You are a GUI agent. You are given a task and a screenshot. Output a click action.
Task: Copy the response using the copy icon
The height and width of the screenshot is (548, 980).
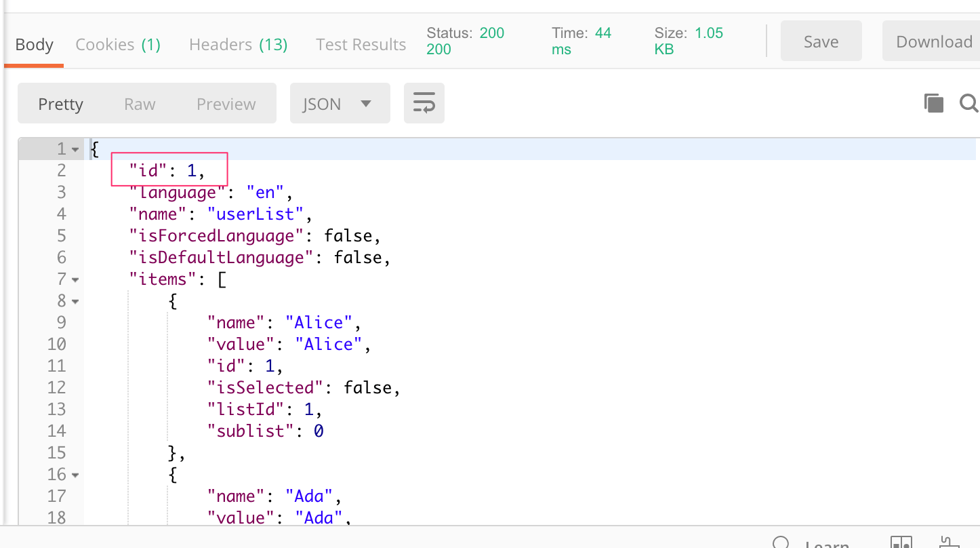click(x=933, y=103)
